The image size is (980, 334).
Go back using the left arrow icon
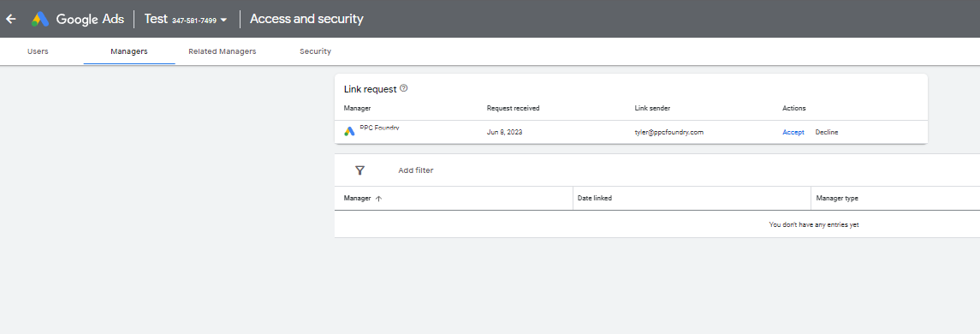[x=10, y=19]
